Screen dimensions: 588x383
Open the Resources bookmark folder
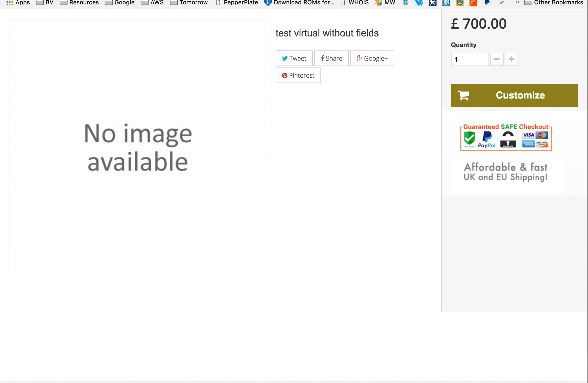click(79, 3)
